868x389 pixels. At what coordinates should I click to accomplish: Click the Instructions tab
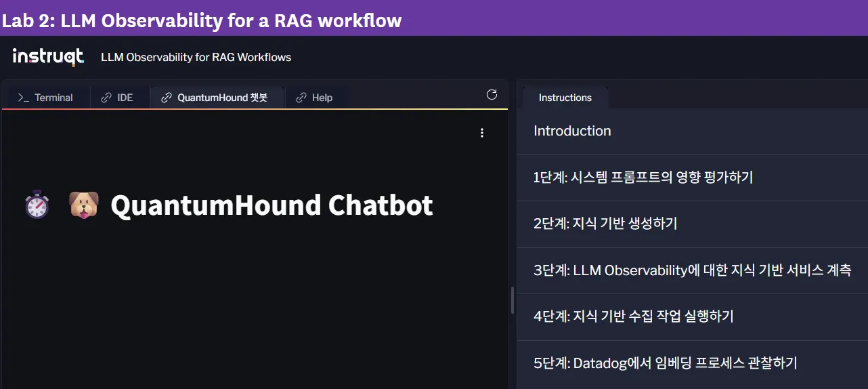click(565, 98)
